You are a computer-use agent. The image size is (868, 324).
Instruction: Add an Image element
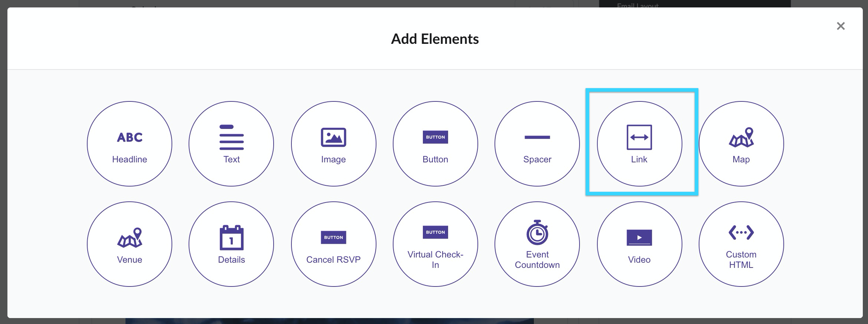tap(333, 143)
